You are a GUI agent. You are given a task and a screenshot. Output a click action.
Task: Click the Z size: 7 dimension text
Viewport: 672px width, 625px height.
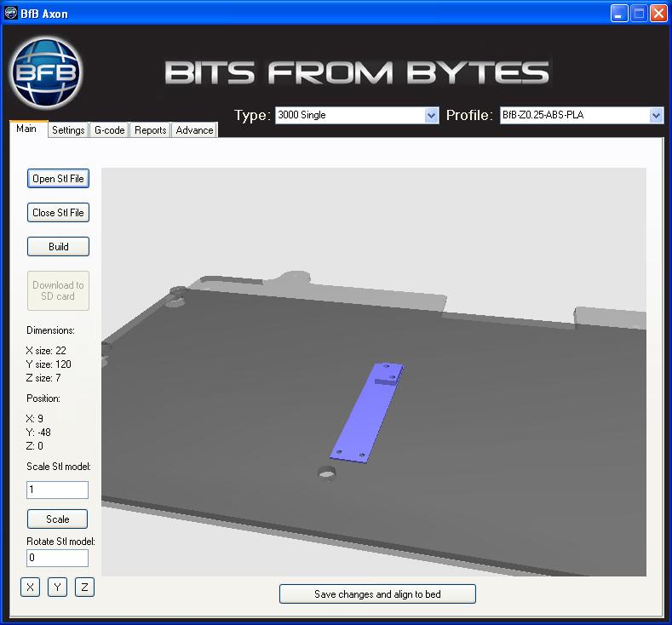coord(43,378)
